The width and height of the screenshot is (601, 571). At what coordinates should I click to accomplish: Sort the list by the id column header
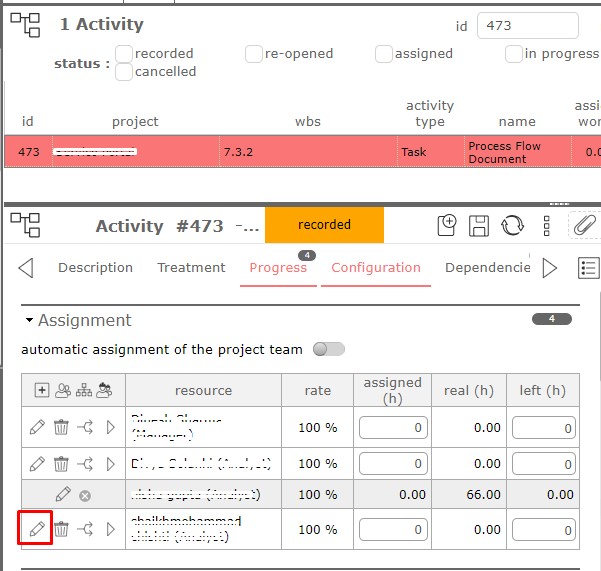28,121
